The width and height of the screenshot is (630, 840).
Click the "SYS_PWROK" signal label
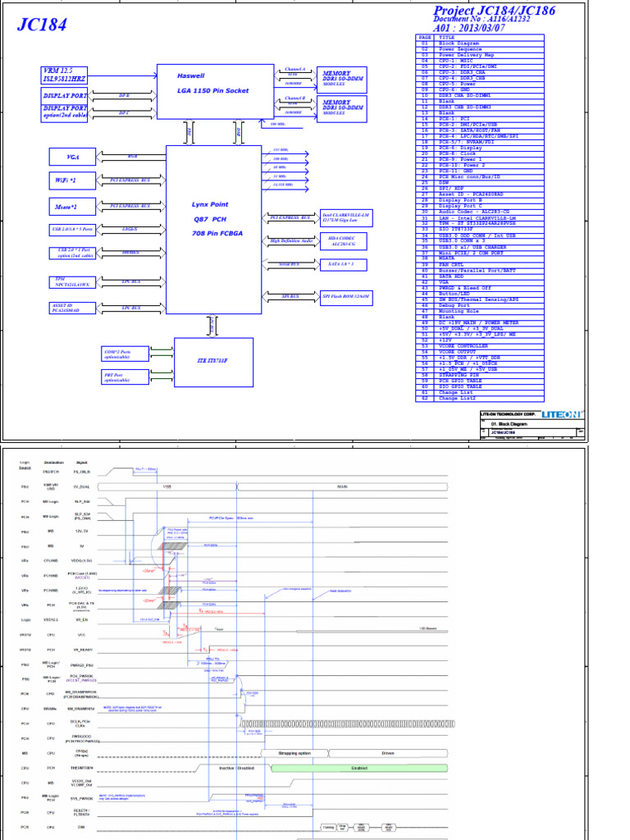click(x=83, y=799)
